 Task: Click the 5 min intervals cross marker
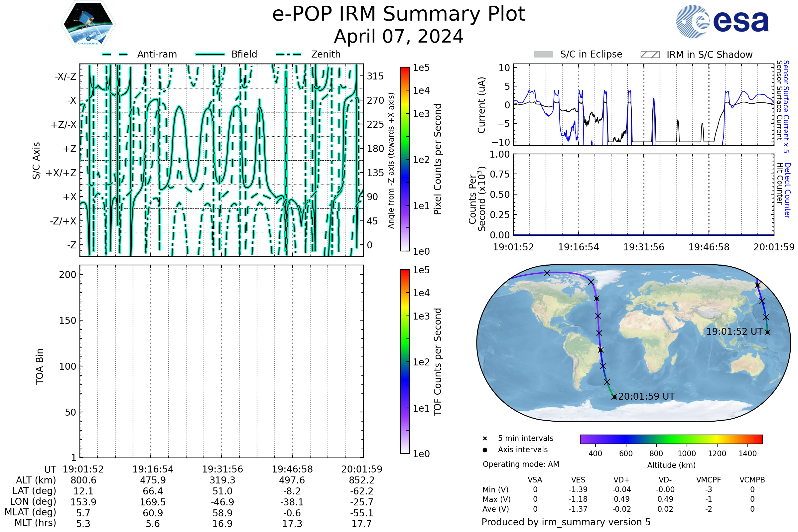coord(485,439)
